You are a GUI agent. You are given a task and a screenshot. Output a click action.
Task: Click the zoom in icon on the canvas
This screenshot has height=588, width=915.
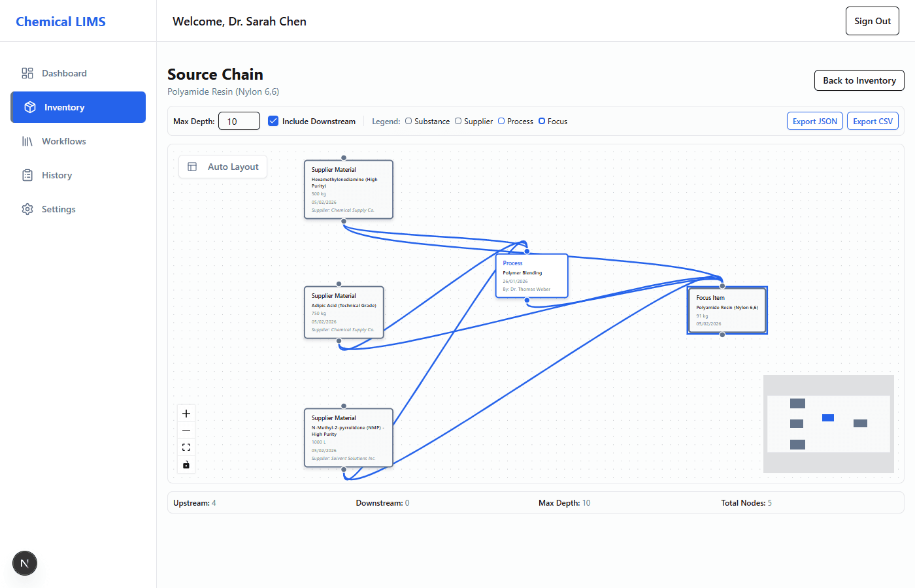tap(186, 413)
